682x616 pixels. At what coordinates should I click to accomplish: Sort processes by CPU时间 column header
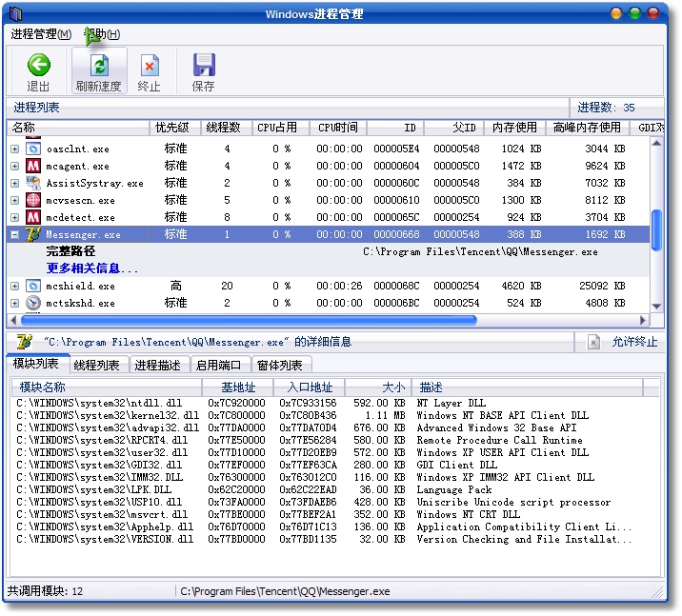338,128
